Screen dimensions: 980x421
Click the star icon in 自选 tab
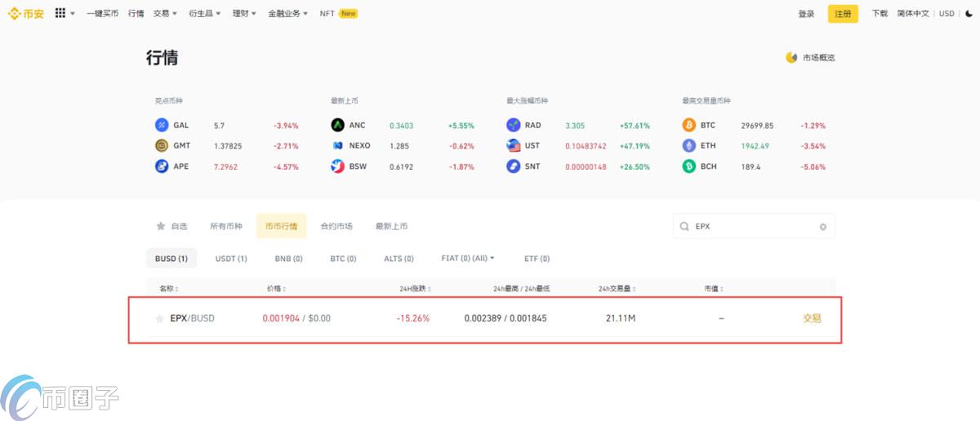tap(161, 226)
